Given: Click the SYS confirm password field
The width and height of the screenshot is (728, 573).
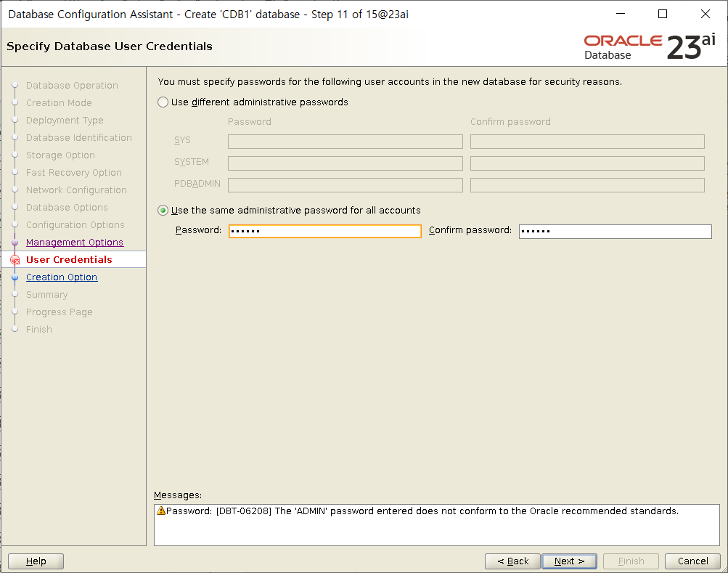Looking at the screenshot, I should click(587, 142).
